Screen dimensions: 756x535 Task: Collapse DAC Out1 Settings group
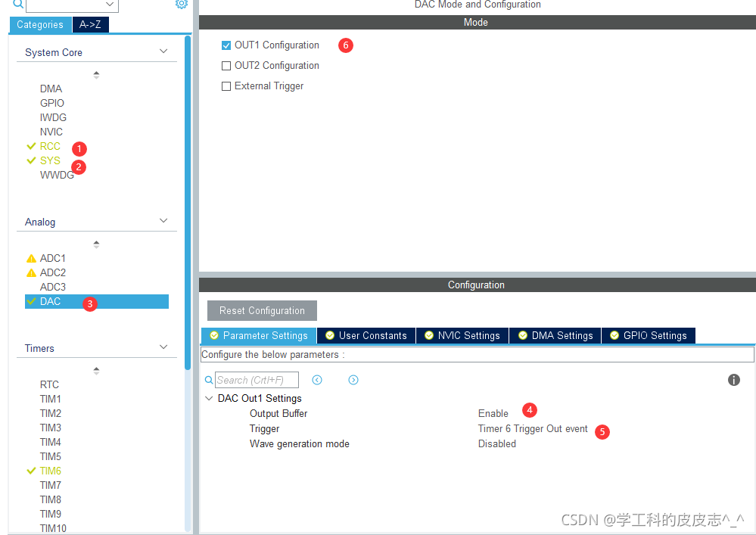point(210,398)
